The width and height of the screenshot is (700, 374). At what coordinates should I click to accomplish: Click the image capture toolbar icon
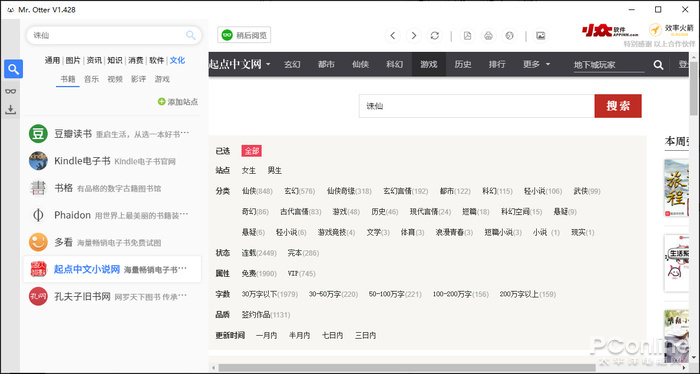point(541,36)
